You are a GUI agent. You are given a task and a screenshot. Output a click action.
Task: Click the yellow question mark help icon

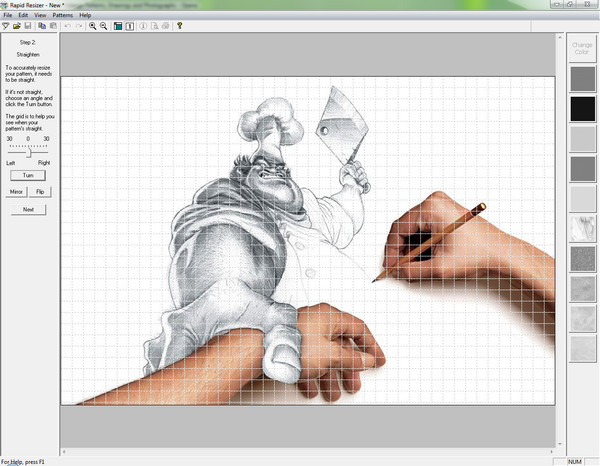[x=180, y=26]
